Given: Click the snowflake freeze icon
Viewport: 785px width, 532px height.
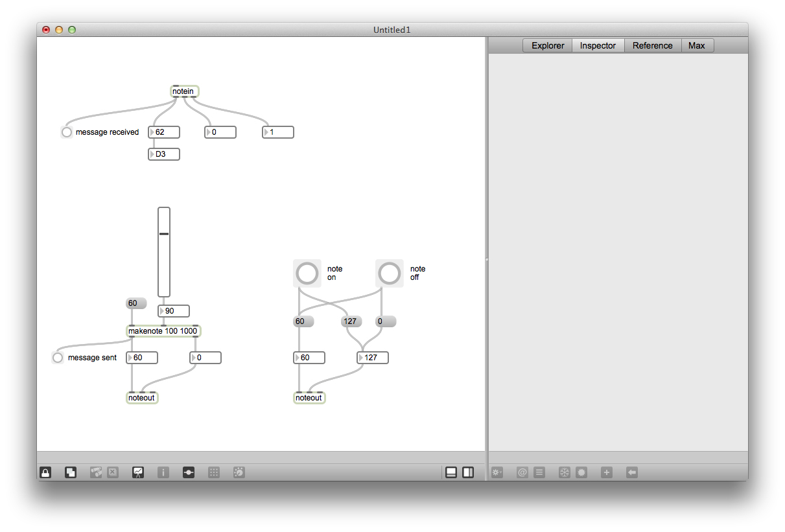Looking at the screenshot, I should 565,472.
